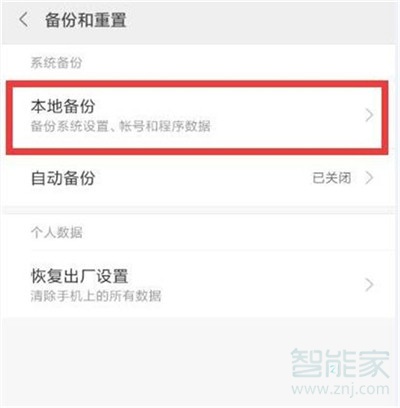This screenshot has height=408, width=400.
Task: Click the 自动备份 title text
Action: (x=63, y=178)
